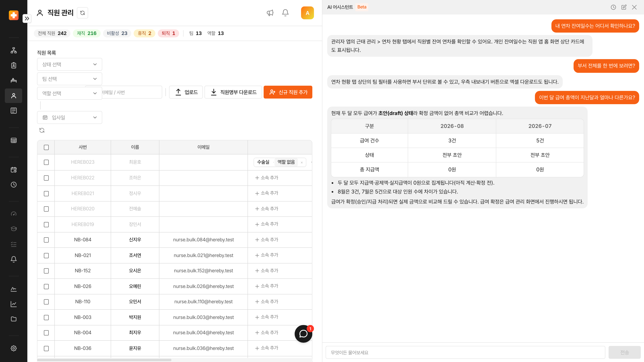Open the floating chat bubble button

[x=303, y=334]
